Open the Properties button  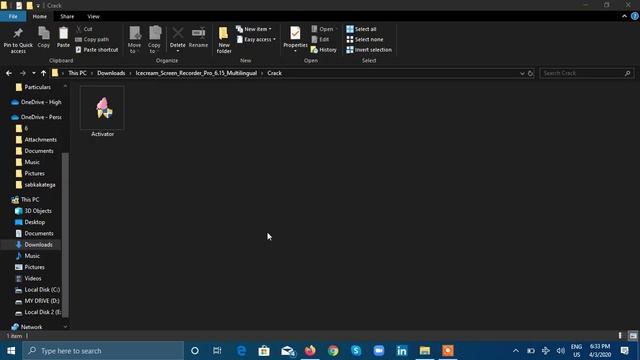(x=295, y=40)
